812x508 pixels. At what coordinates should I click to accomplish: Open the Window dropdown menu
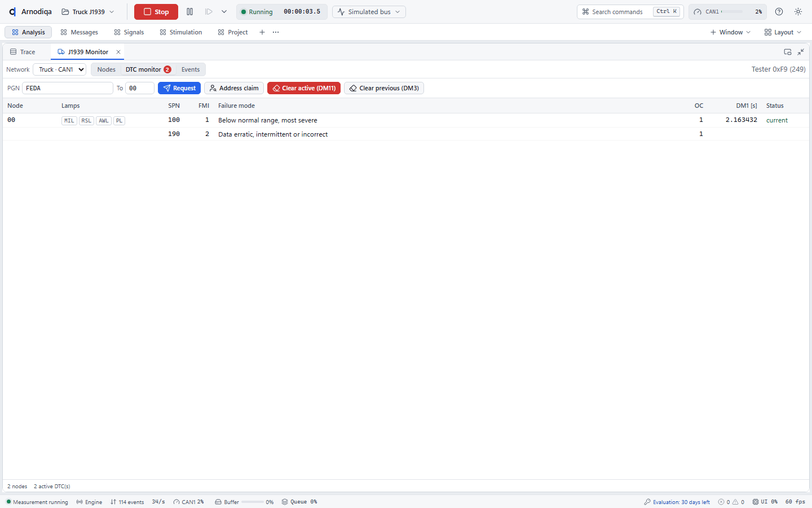coord(730,32)
